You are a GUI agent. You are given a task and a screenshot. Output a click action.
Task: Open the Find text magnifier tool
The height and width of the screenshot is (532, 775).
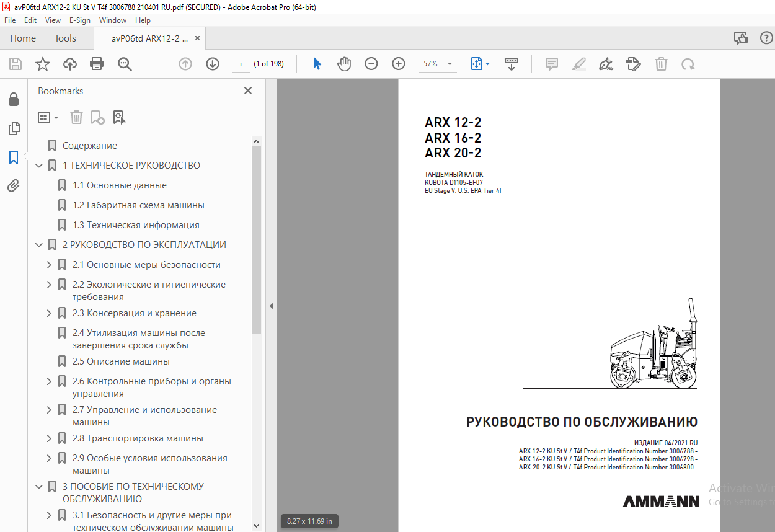pos(125,64)
